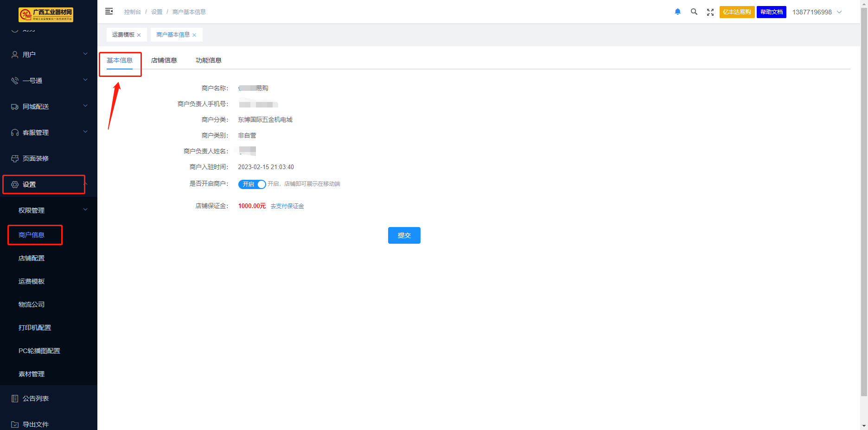Viewport: 868px width, 430px height.
Task: Open the 帮助文档 button
Action: tap(771, 12)
